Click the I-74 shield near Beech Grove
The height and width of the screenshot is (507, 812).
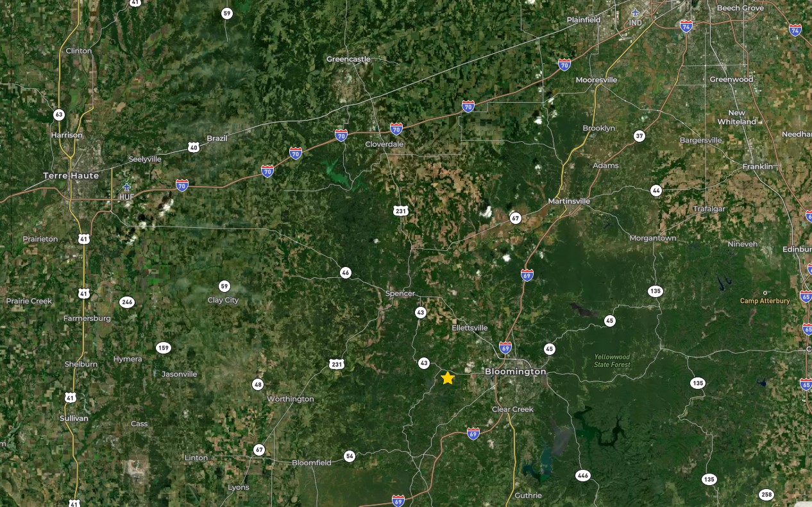click(686, 26)
